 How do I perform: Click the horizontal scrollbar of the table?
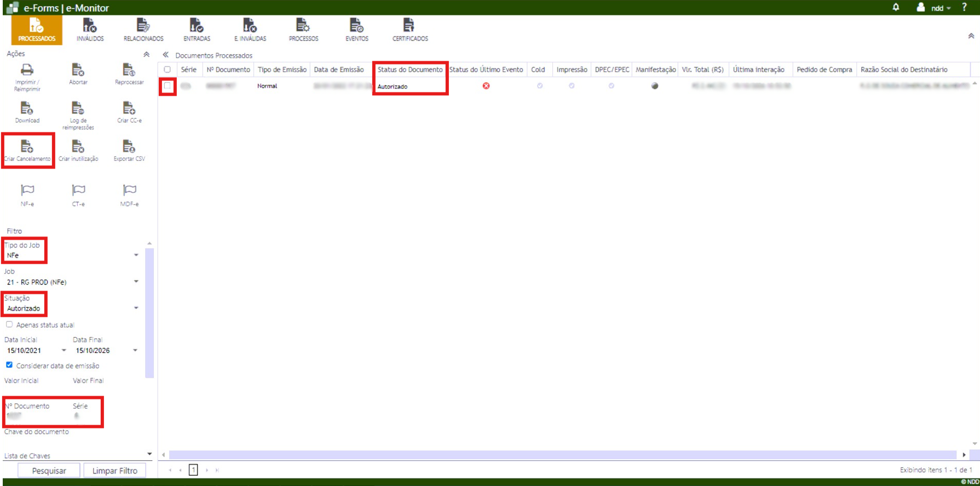click(563, 455)
